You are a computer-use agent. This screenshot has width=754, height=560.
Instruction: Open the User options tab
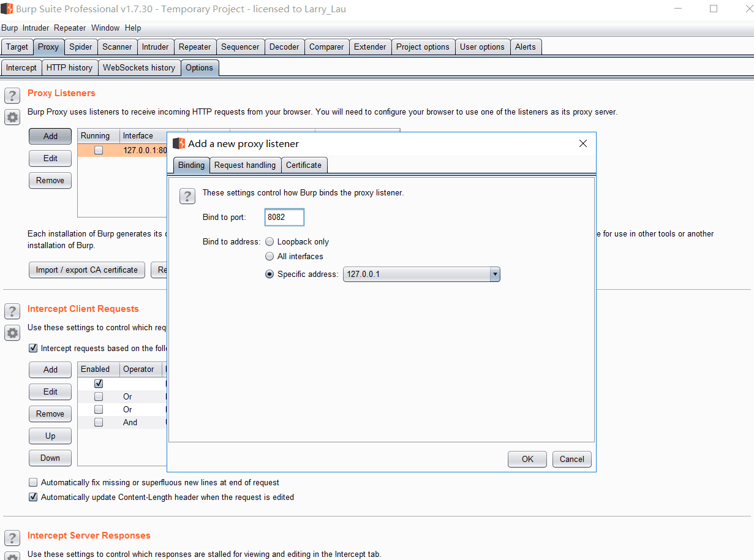coord(482,47)
